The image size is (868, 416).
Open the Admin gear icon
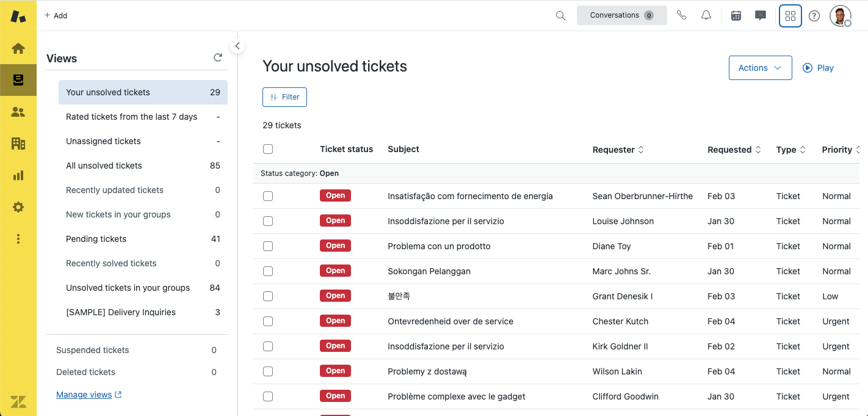(x=18, y=207)
